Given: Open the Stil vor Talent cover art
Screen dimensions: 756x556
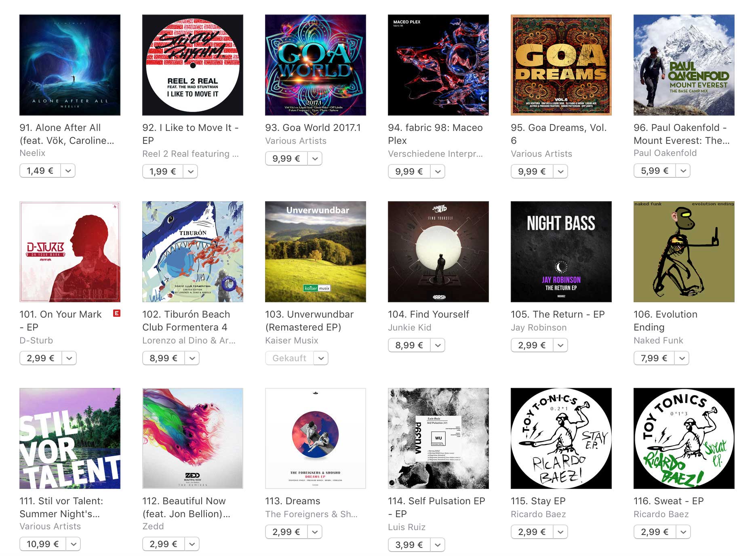Looking at the screenshot, I should pos(69,438).
